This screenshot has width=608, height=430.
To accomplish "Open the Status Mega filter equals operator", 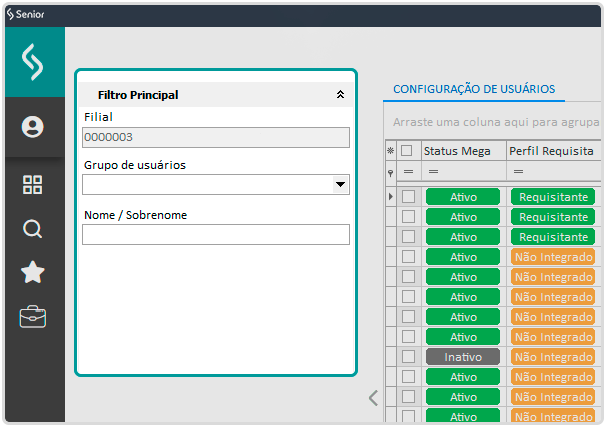I will (434, 171).
